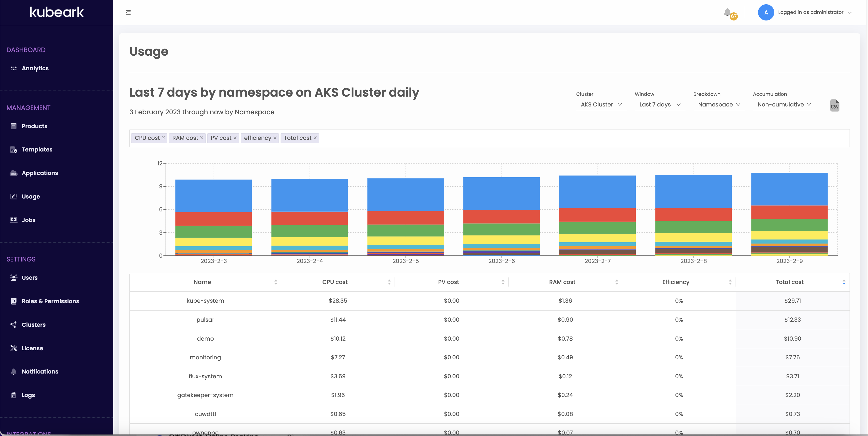Image resolution: width=868 pixels, height=436 pixels.
Task: Open the Analytics dashboard icon
Action: click(x=13, y=68)
